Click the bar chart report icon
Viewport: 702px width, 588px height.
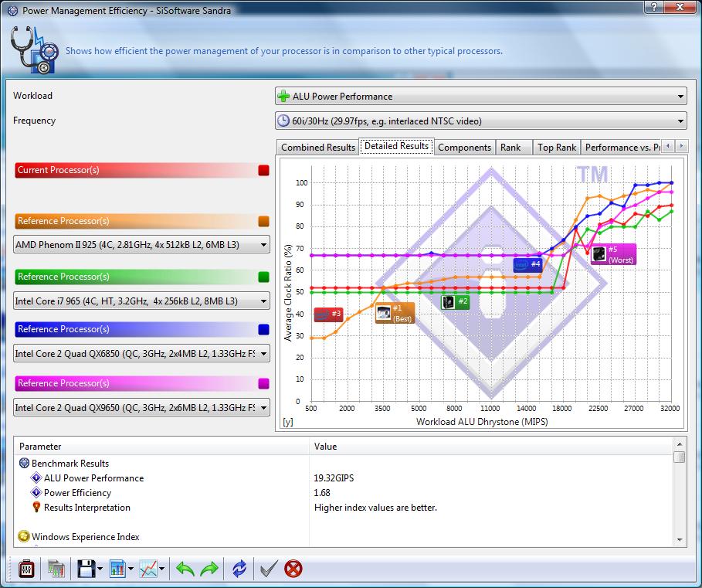tap(117, 569)
